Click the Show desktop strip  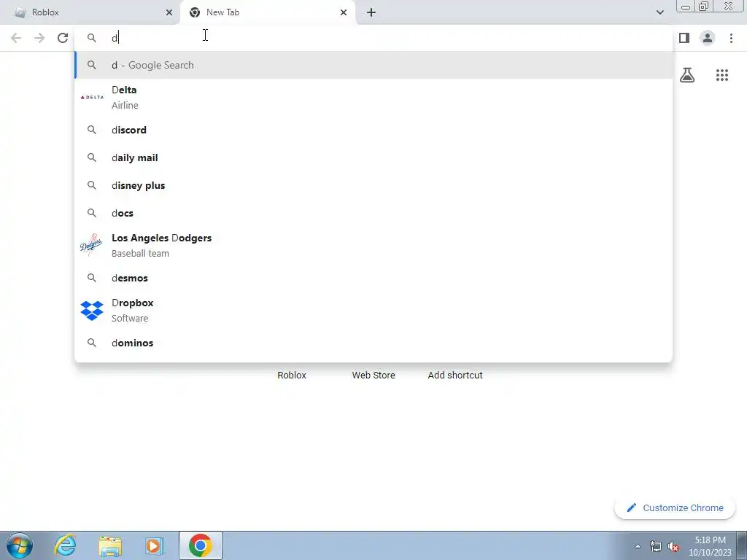742,545
